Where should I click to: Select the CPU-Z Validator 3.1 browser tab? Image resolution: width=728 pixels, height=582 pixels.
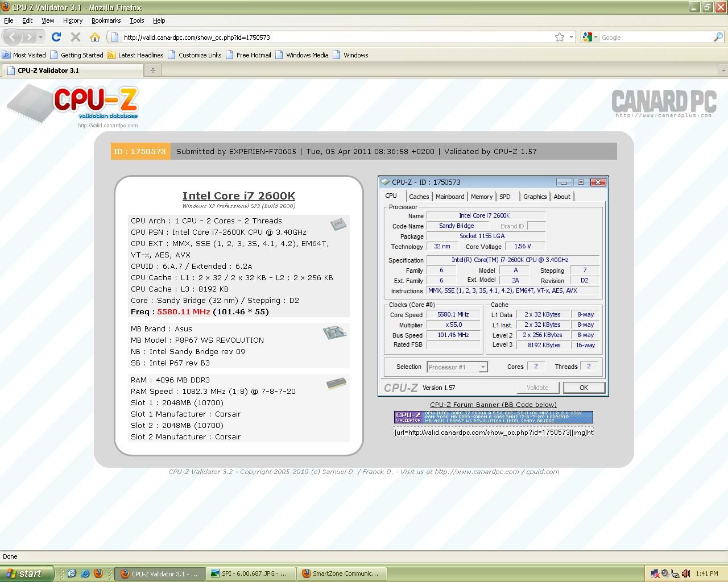tap(72, 70)
